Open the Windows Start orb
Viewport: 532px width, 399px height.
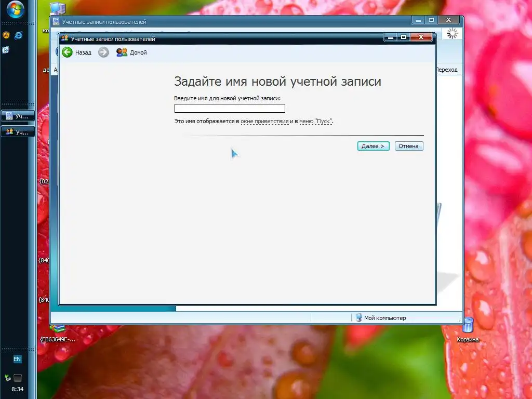point(16,9)
